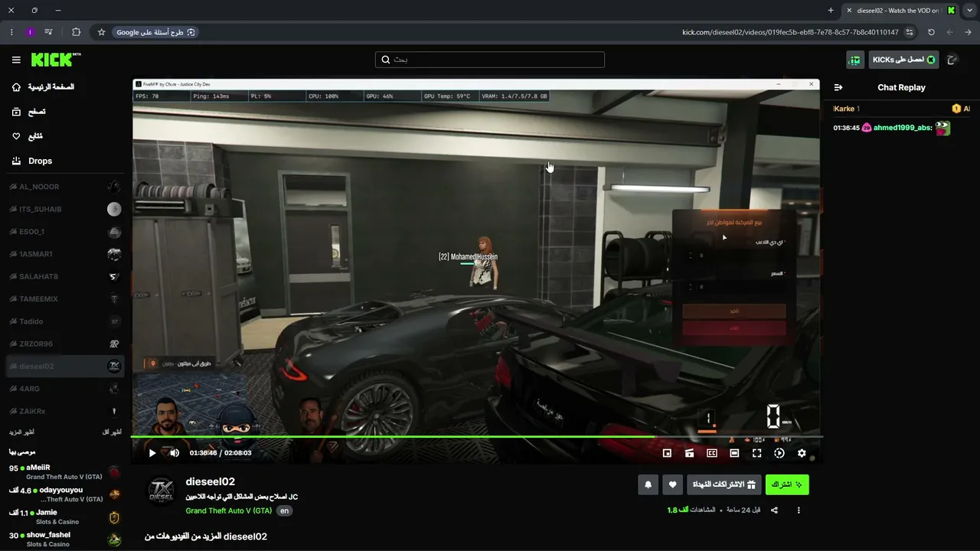The width and height of the screenshot is (980, 551).
Task: Open a new browser tab
Action: [831, 11]
